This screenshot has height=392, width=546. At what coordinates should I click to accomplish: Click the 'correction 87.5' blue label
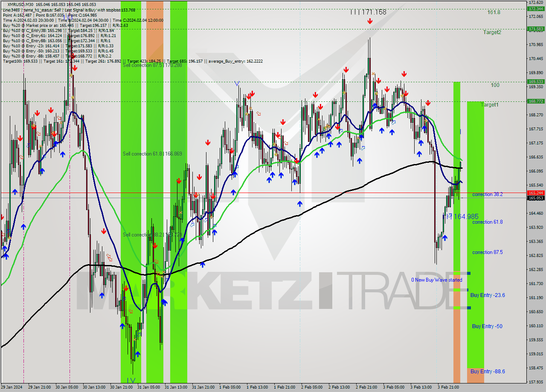coord(487,252)
